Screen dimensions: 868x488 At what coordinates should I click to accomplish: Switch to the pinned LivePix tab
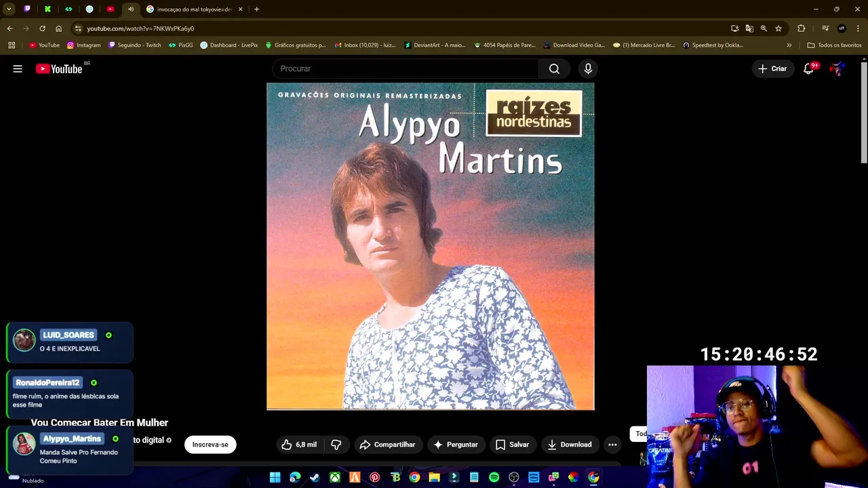tap(90, 9)
